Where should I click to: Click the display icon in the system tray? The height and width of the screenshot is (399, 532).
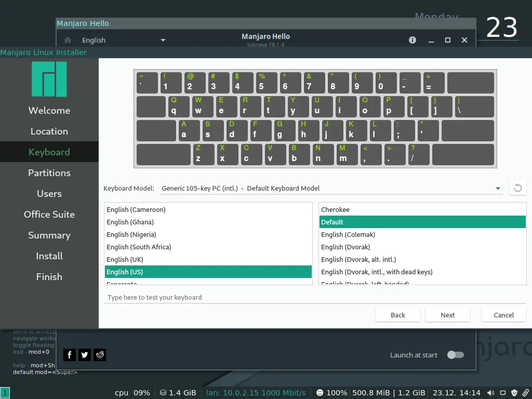[503, 393]
